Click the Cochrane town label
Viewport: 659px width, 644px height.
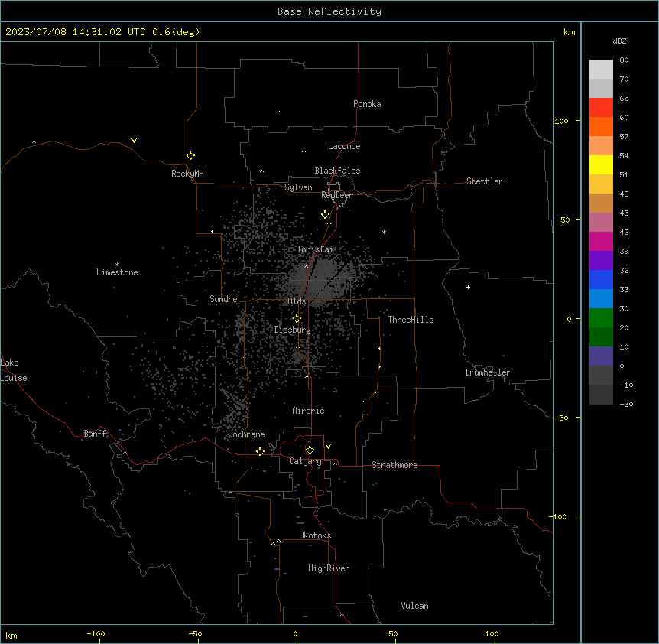pyautogui.click(x=246, y=434)
